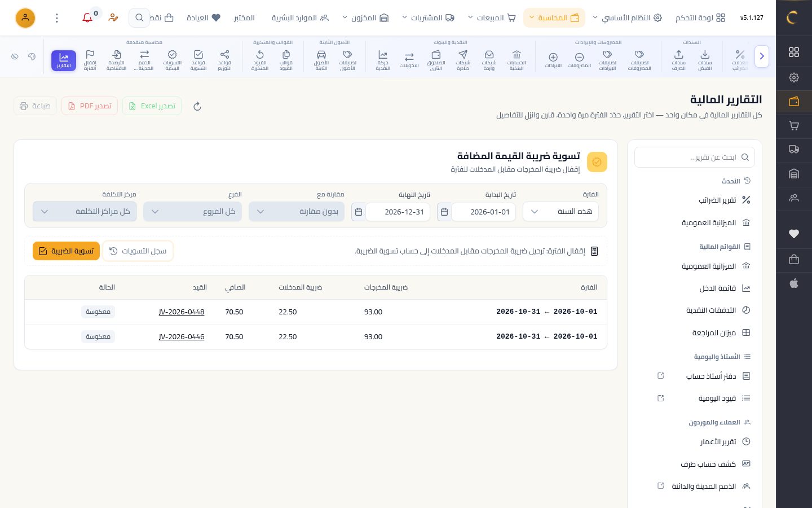Open the مركز التكلفة dropdown
The width and height of the screenshot is (812, 508).
(x=85, y=212)
